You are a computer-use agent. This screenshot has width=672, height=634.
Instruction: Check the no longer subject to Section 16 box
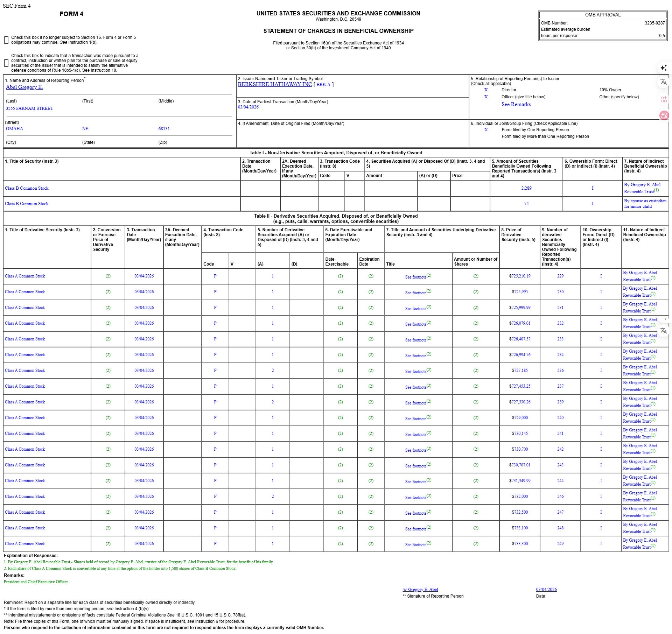coord(6,40)
